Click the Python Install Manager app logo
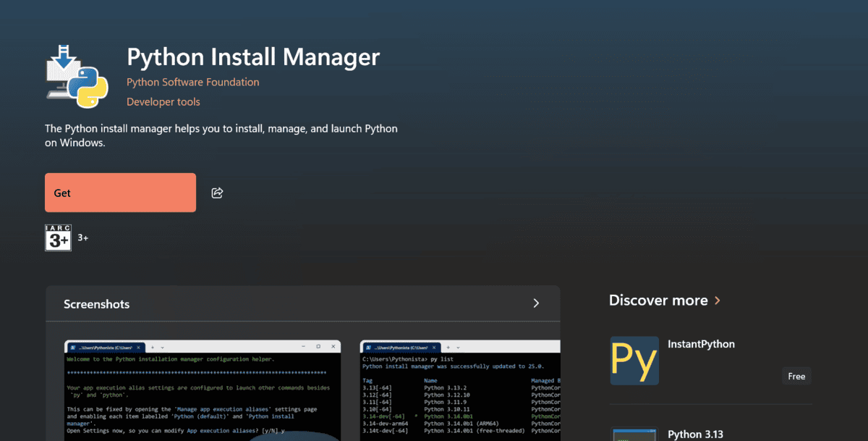 (x=77, y=75)
